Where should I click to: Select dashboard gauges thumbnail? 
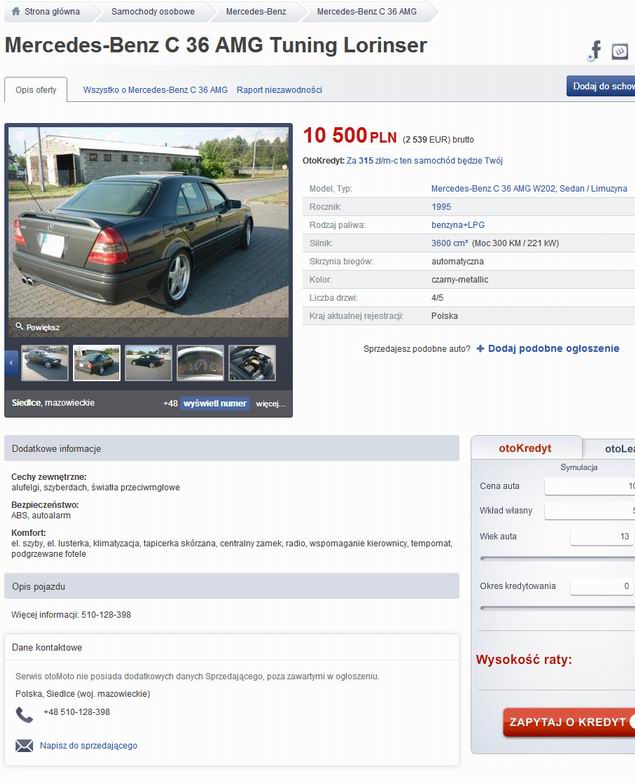(x=200, y=363)
